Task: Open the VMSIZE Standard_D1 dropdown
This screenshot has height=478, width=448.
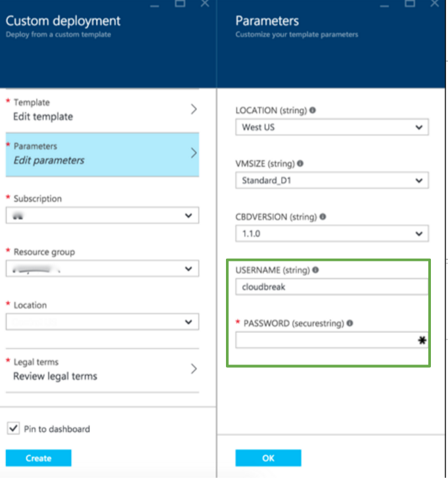Action: [x=332, y=181]
